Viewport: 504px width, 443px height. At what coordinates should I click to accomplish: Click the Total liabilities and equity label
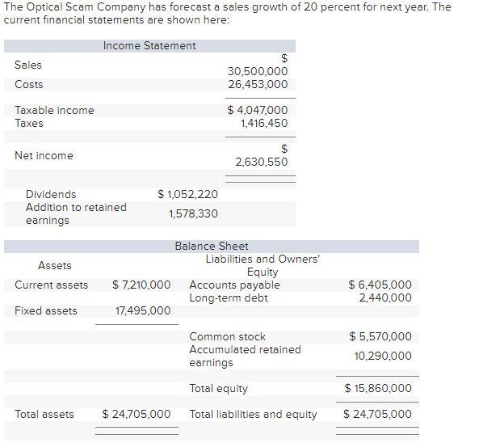pos(253,415)
